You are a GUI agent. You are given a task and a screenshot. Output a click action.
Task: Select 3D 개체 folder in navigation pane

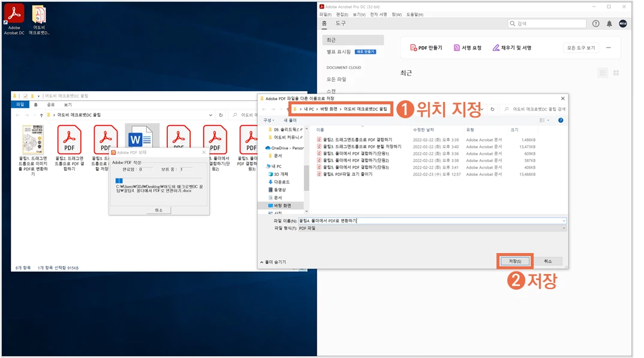pyautogui.click(x=278, y=174)
